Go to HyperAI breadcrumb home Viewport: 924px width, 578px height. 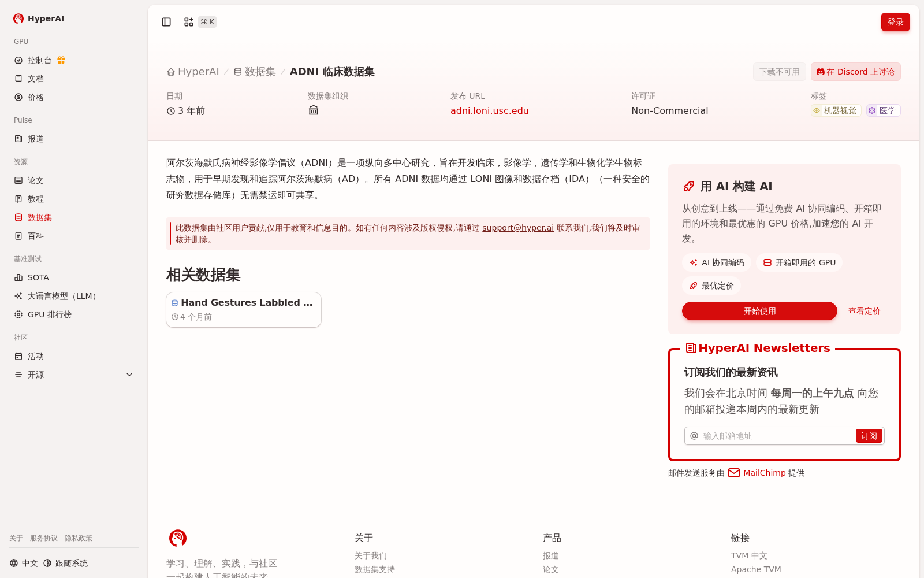point(193,72)
